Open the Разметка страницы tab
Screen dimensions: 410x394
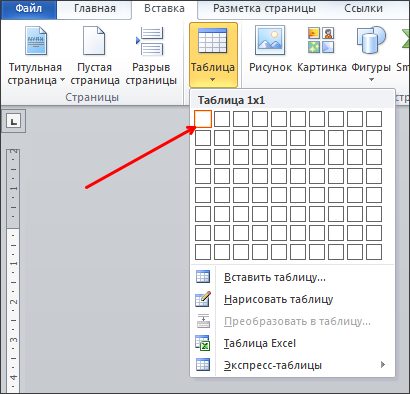point(264,9)
